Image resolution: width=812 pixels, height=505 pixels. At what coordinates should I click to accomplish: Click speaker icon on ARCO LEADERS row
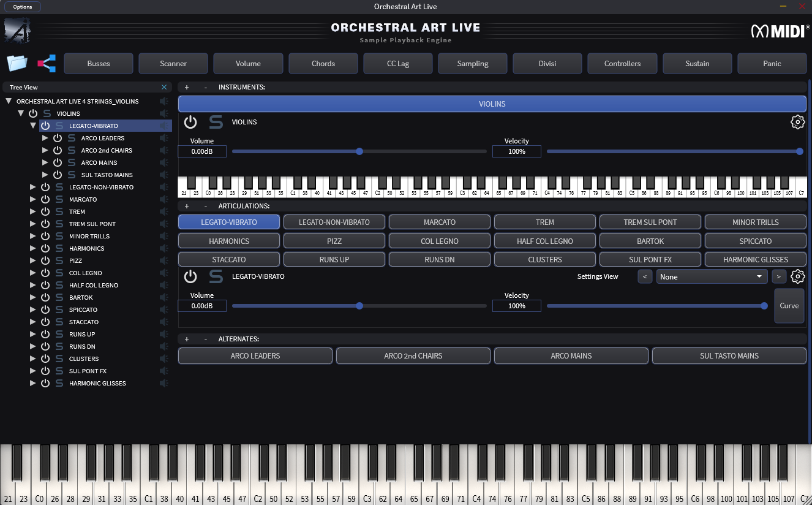164,138
